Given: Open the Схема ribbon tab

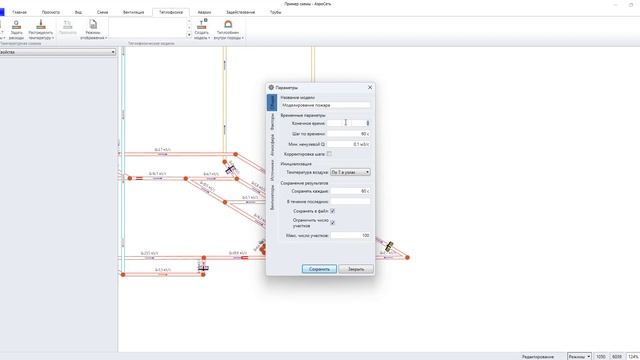Looking at the screenshot, I should tap(102, 12).
